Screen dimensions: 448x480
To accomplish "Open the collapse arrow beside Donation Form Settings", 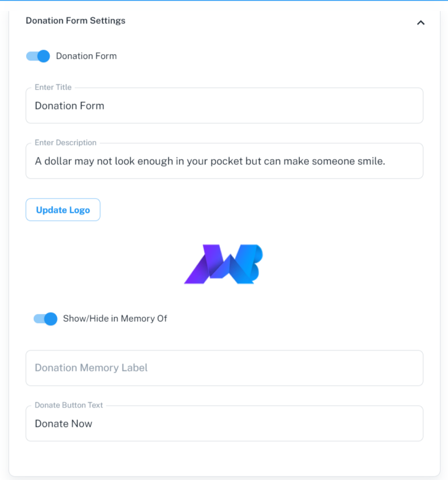I will [x=421, y=23].
